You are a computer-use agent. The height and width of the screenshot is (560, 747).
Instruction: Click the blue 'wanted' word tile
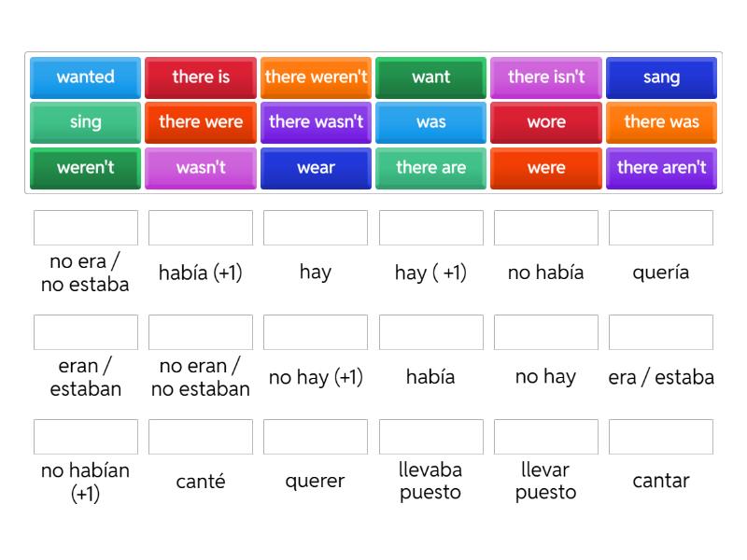coord(85,77)
